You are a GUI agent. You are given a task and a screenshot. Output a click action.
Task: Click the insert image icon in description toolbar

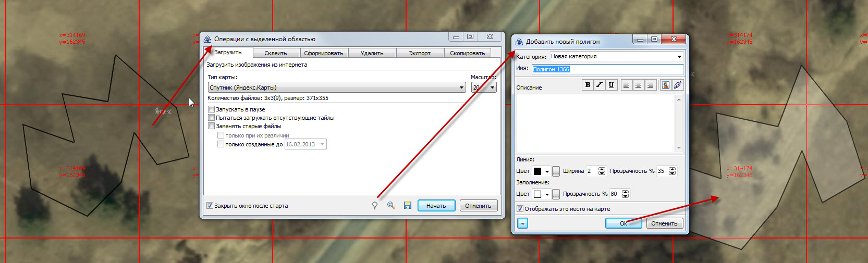coord(666,85)
